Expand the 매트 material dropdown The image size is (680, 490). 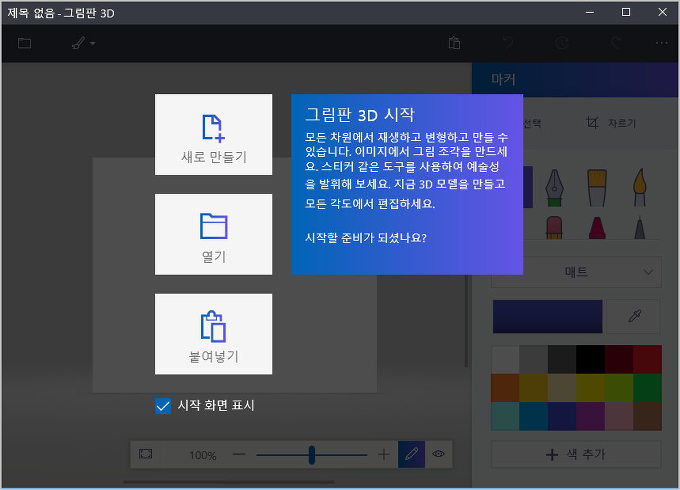576,271
